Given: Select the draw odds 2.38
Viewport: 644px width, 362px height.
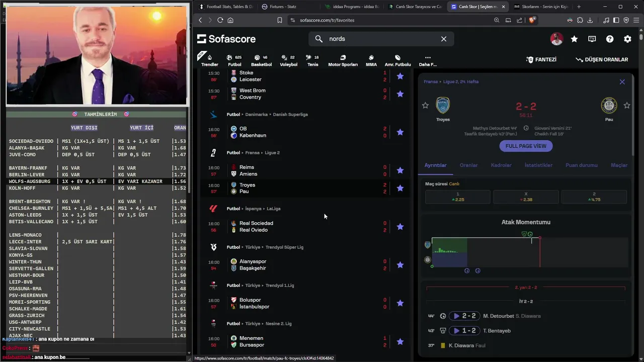Looking at the screenshot, I should point(526,197).
